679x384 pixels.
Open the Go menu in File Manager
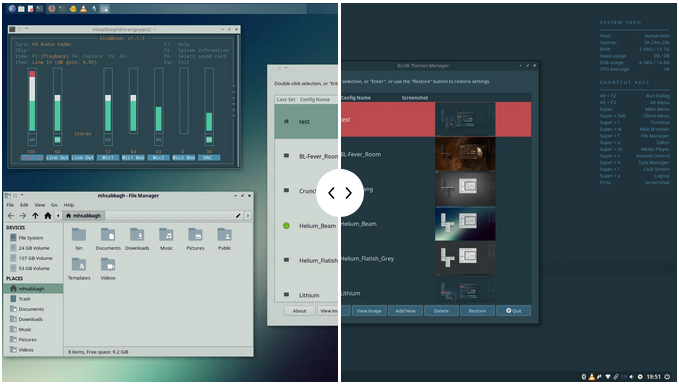click(x=54, y=205)
